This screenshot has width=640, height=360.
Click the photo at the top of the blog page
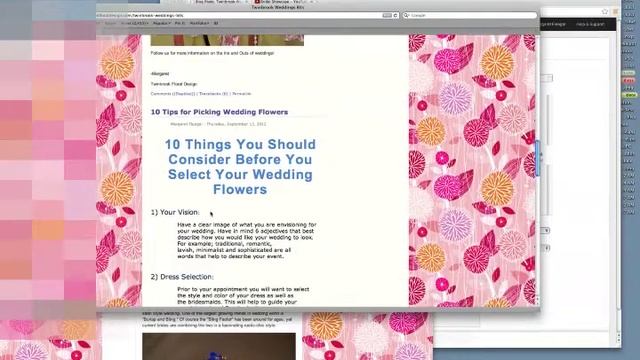[x=227, y=40]
